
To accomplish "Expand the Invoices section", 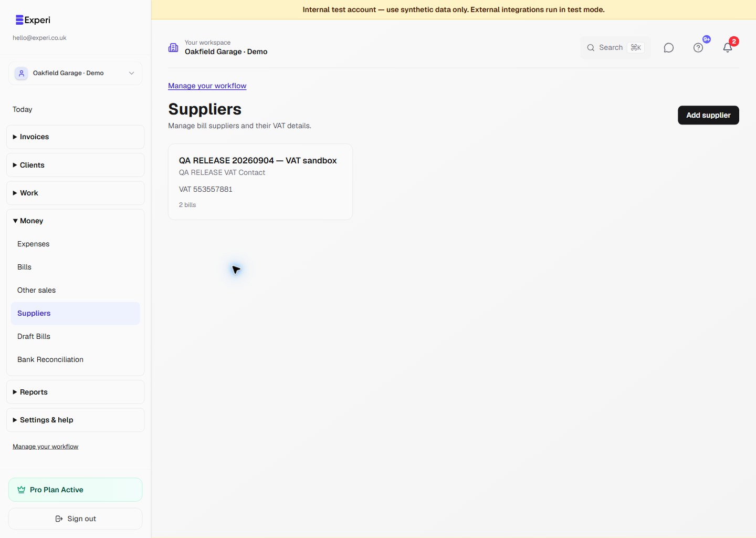I will pos(75,137).
